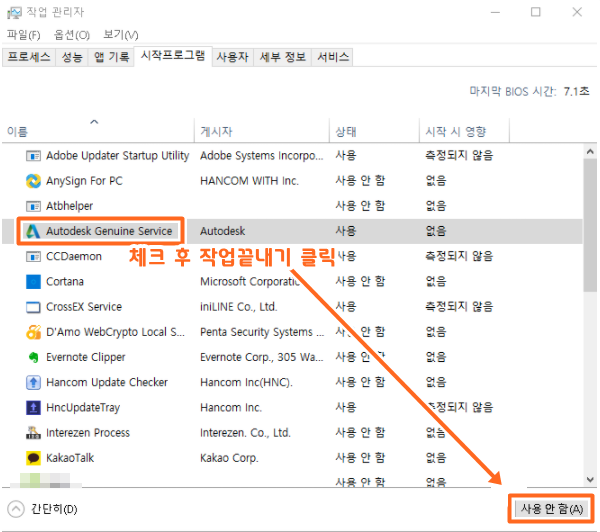This screenshot has width=600, height=532.
Task: Click AnySign's 사용 안 함 status cell
Action: pos(360,181)
